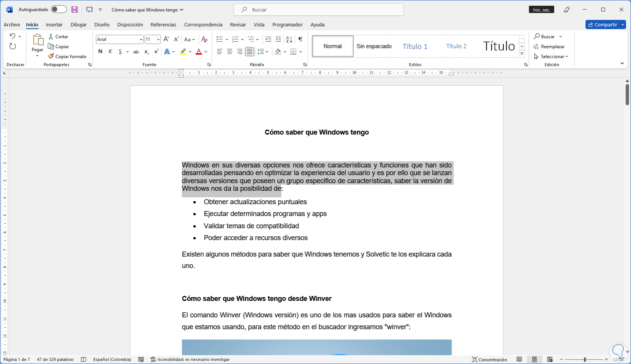The width and height of the screenshot is (631, 364).
Task: Toggle subscript formatting
Action: (x=146, y=52)
